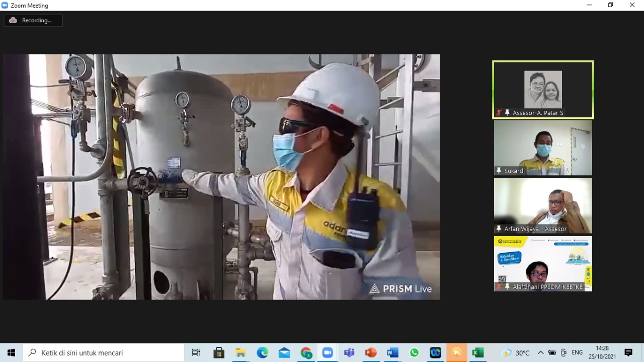Open WhatsApp from the taskbar

click(414, 352)
